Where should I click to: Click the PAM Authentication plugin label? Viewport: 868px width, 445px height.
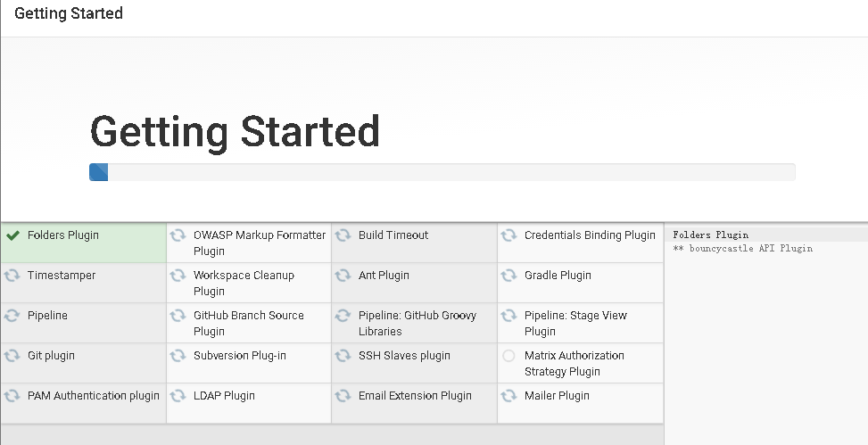[94, 396]
